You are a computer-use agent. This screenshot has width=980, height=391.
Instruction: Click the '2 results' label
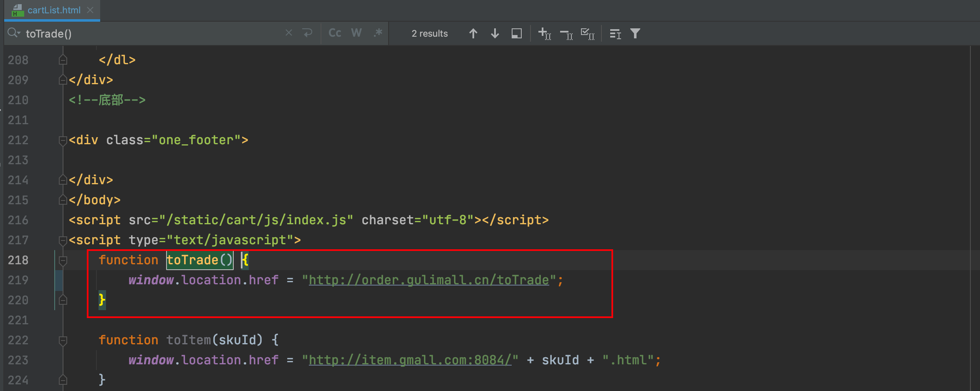[429, 33]
